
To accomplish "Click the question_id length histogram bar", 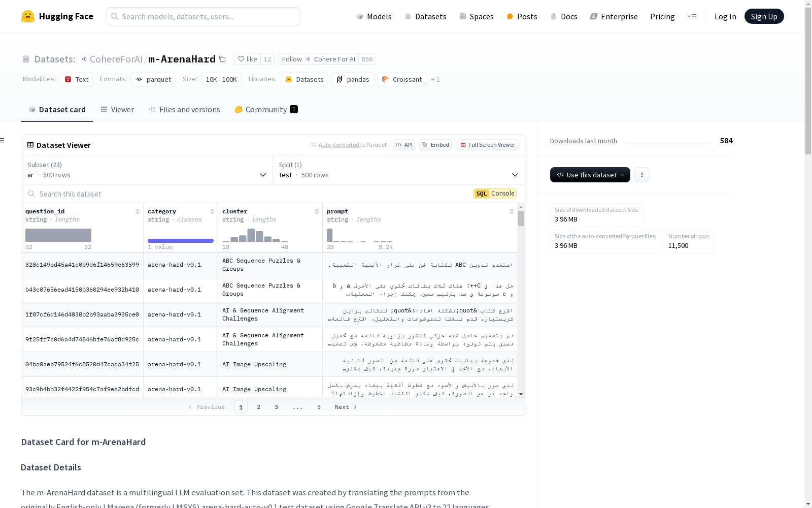I will (58, 235).
